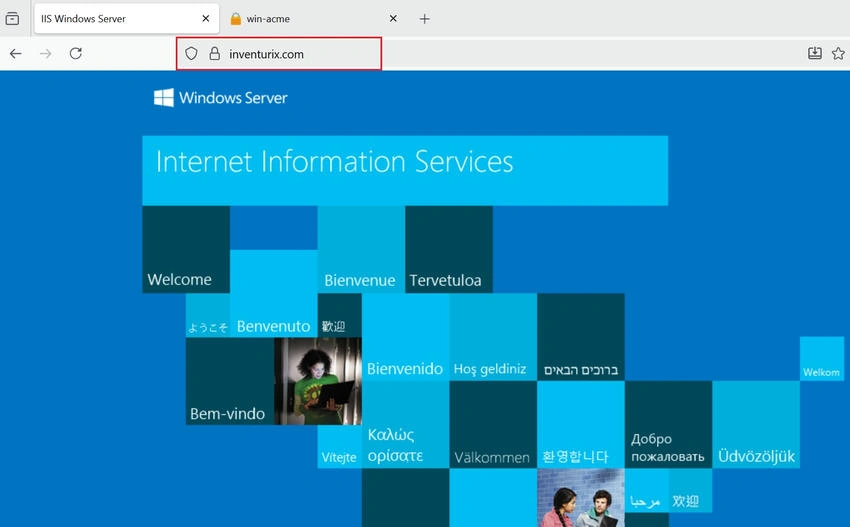Viewport: 850px width, 527px height.
Task: Click the Üdvözöljük tile
Action: (756, 425)
